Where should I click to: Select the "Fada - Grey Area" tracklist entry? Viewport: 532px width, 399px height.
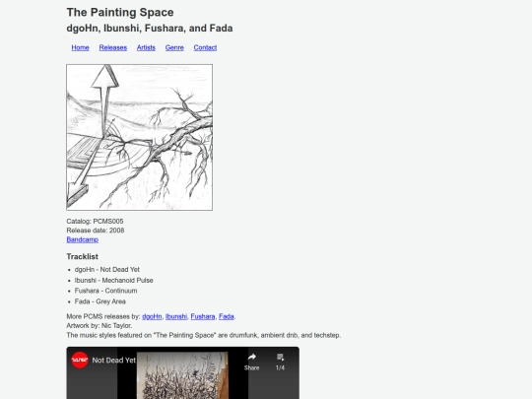point(100,301)
